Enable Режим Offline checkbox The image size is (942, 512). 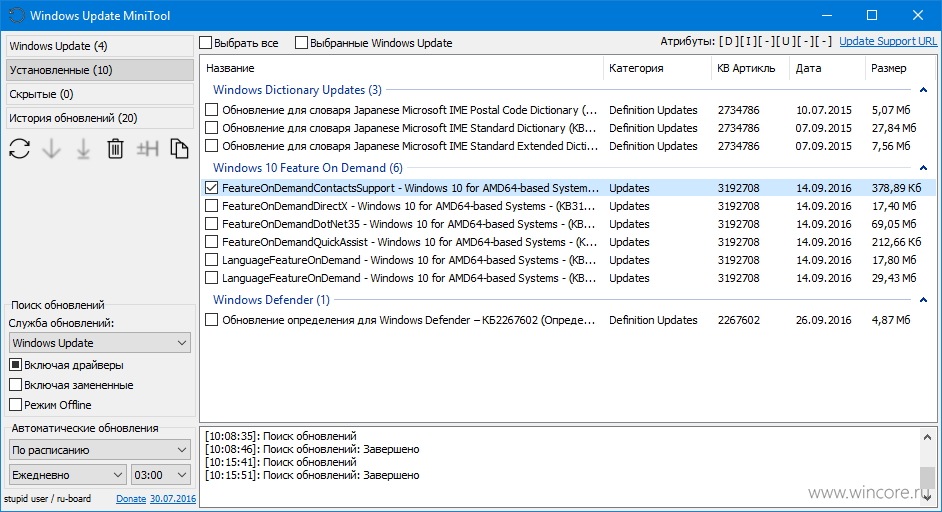(16, 404)
